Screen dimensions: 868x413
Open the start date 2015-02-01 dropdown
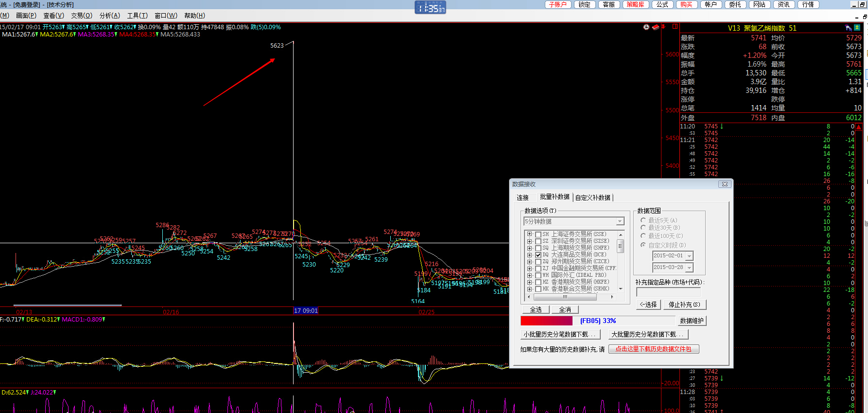pyautogui.click(x=689, y=256)
